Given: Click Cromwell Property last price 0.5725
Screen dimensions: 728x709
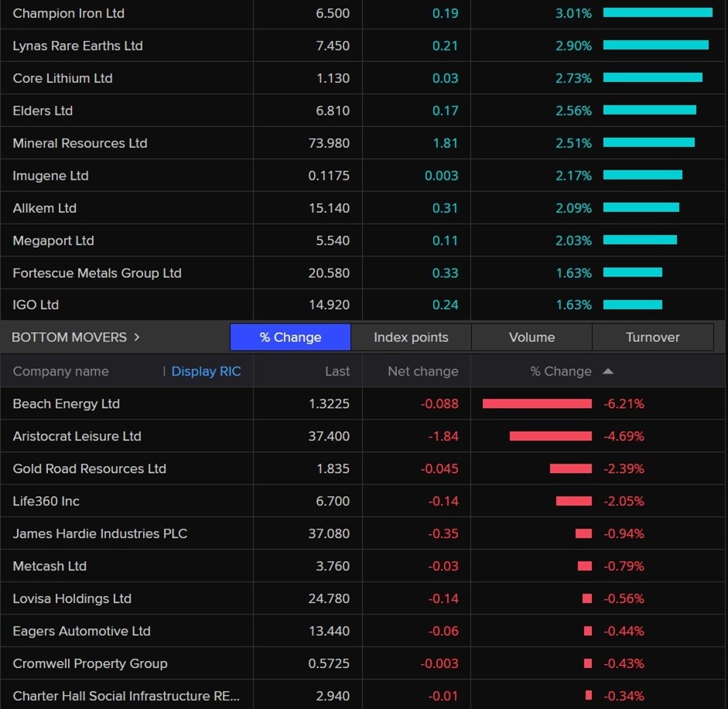Looking at the screenshot, I should (329, 663).
